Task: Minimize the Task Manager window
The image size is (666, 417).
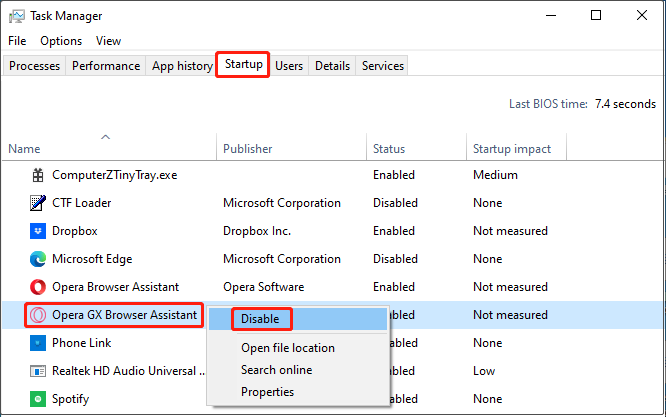Action: (551, 16)
